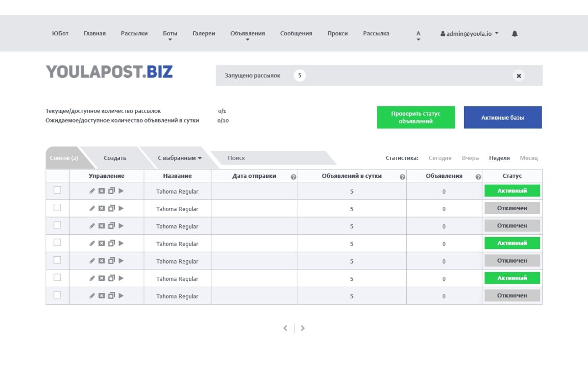This screenshot has height=392, width=588.
Task: Click the Название column header
Action: 177,176
